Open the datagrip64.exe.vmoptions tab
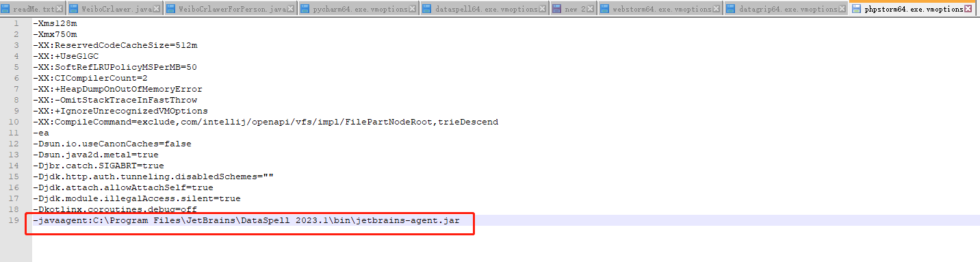The width and height of the screenshot is (980, 262). point(786,9)
